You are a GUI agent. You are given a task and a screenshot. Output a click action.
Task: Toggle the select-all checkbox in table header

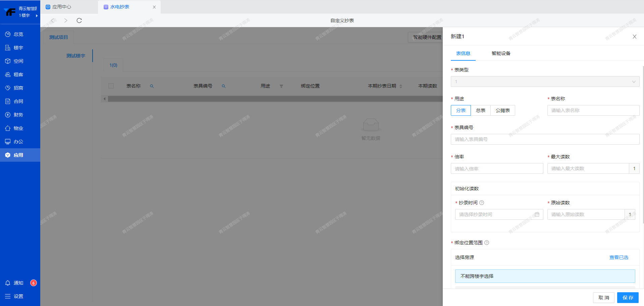click(x=111, y=86)
